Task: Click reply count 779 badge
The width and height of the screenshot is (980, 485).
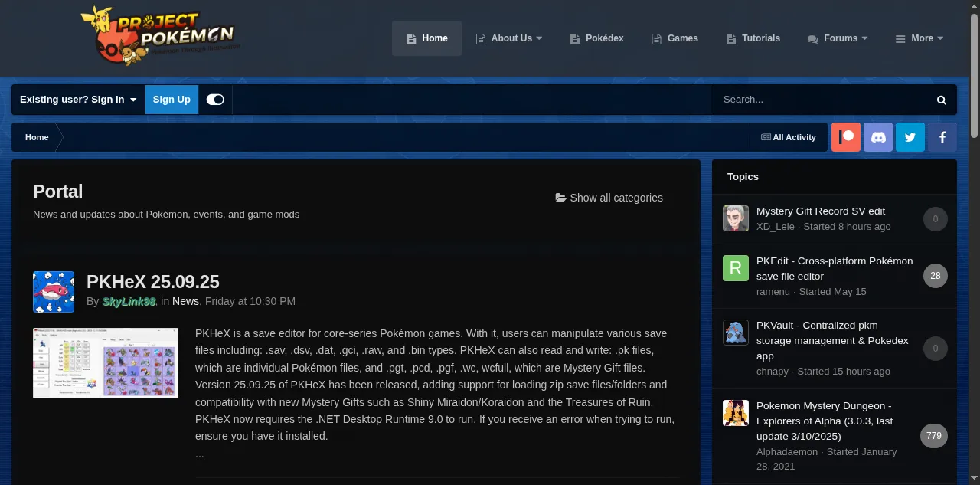Action: click(934, 436)
